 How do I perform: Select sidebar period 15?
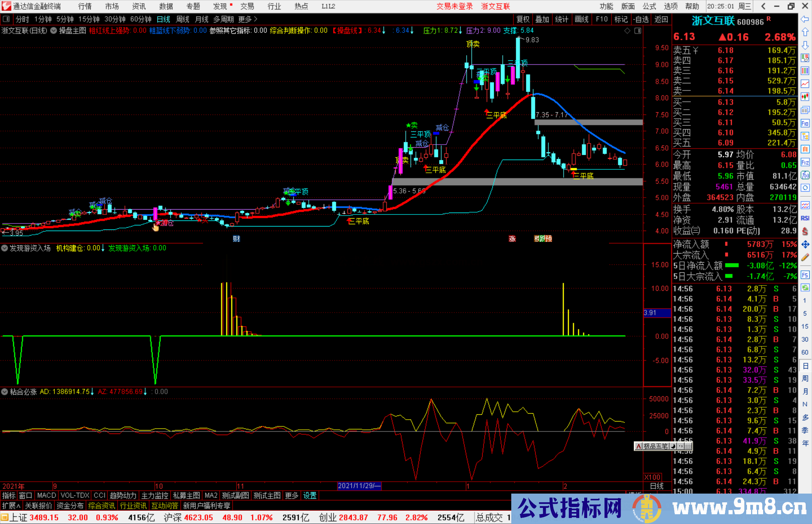pyautogui.click(x=805, y=326)
